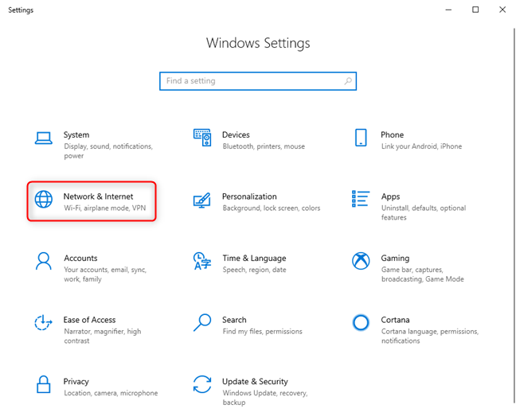Image resolution: width=516 pixels, height=420 pixels.
Task: Open the Devices settings title
Action: [x=236, y=134]
